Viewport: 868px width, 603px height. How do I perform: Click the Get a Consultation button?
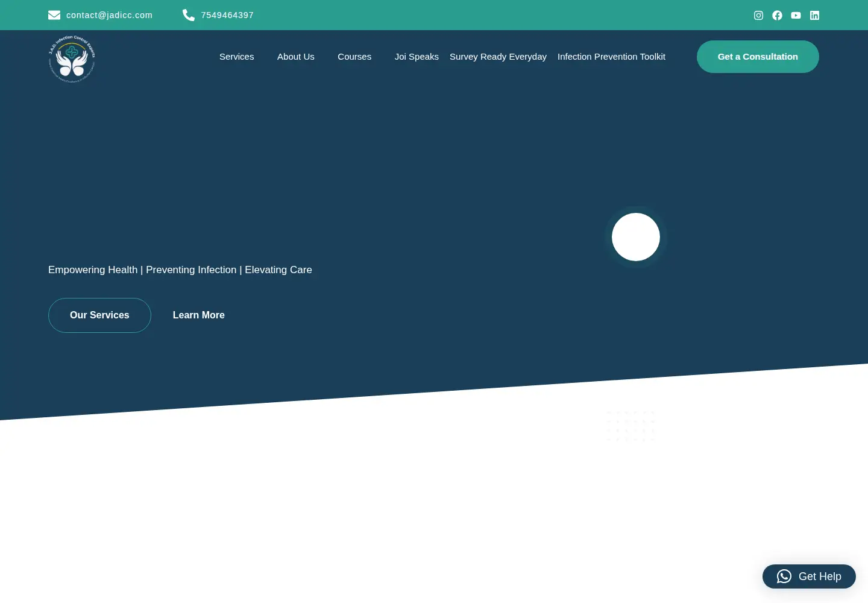(758, 57)
